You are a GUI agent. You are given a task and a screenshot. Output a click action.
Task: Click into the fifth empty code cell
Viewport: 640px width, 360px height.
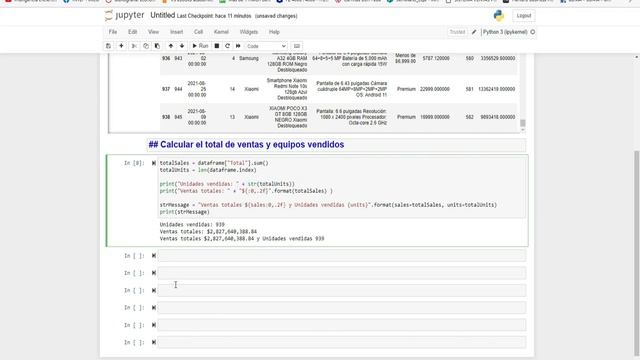coord(342,325)
